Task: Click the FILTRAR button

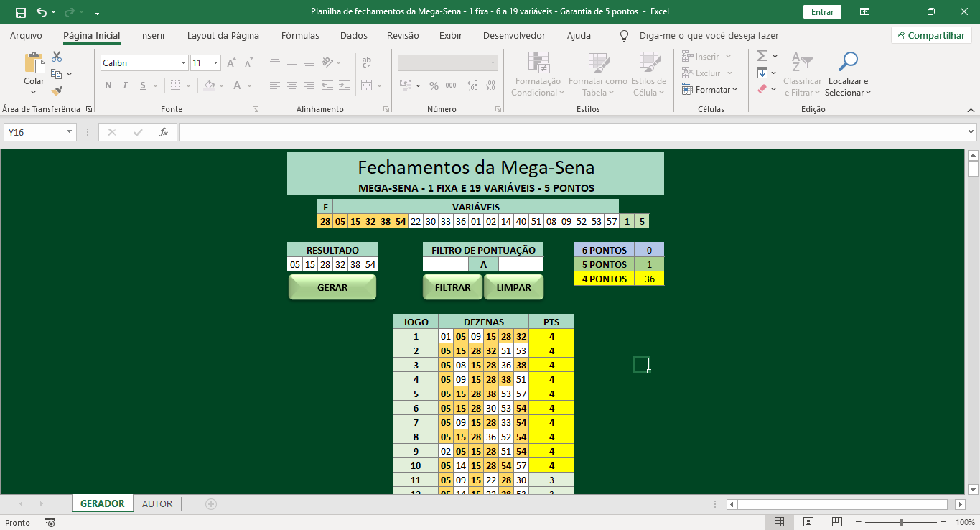Action: (453, 287)
